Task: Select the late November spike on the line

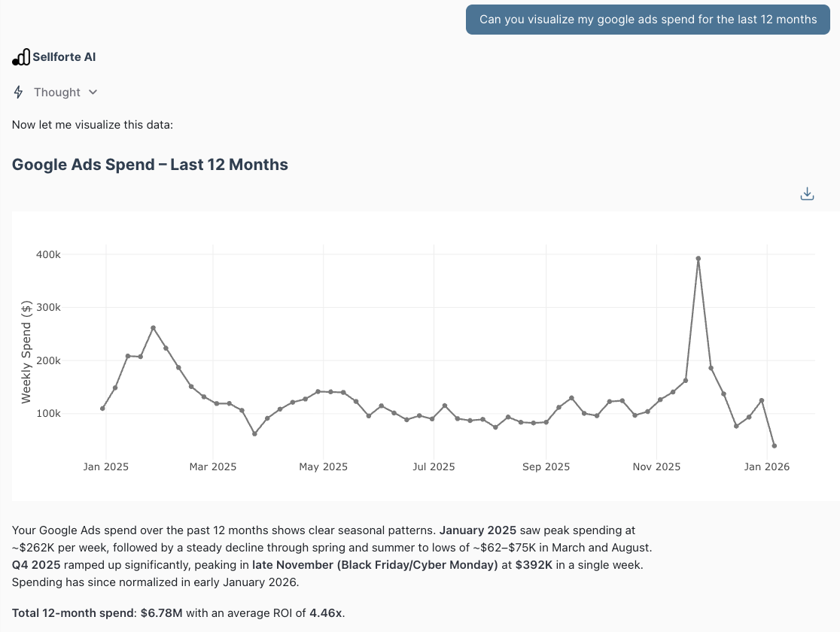Action: click(698, 258)
